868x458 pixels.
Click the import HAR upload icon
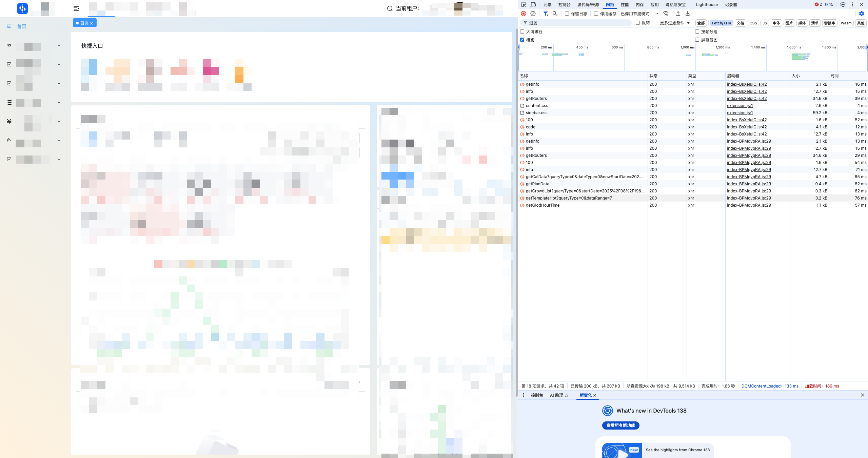(x=678, y=14)
